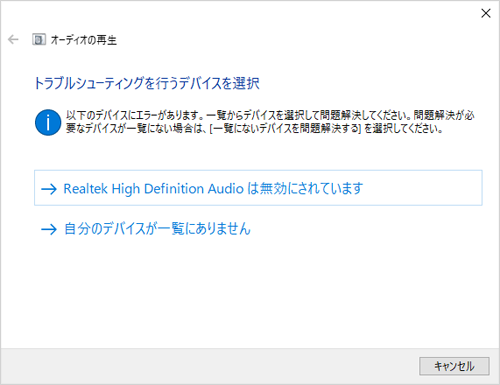500x385 pixels.
Task: Close the troubleshooter window with X
Action: click(x=486, y=13)
